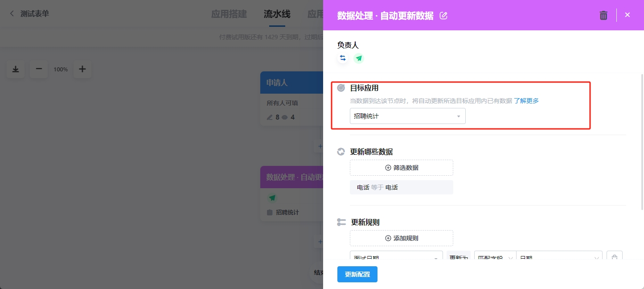
Task: Click the delete (trash) icon in panel header
Action: coord(603,15)
